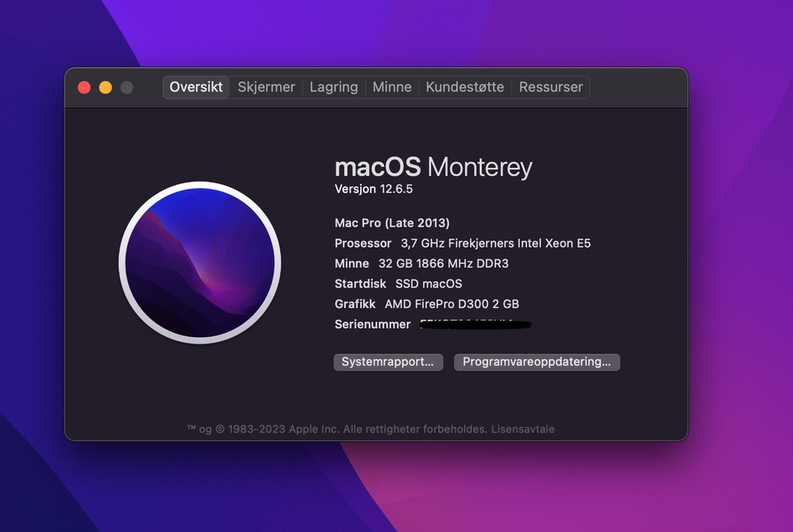Switch to the Skjermer tab
Image resolution: width=793 pixels, height=532 pixels.
[266, 87]
